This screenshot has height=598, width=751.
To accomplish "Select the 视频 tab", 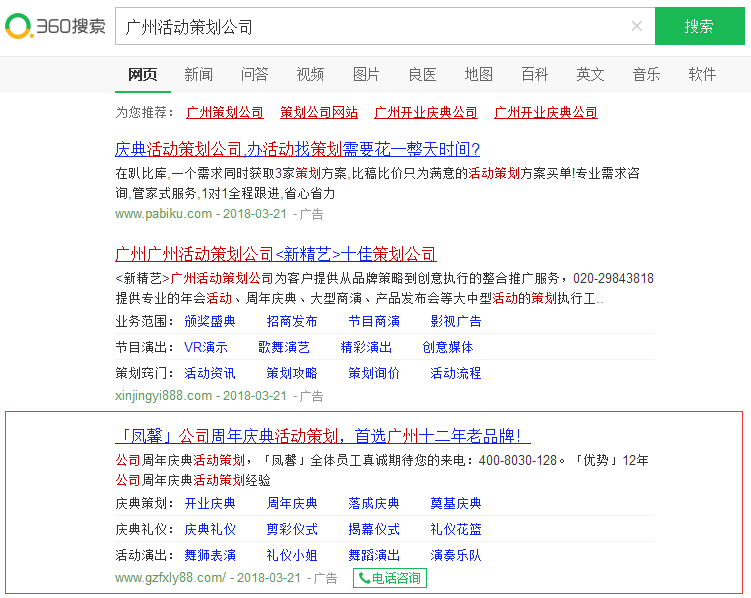I will 310,74.
